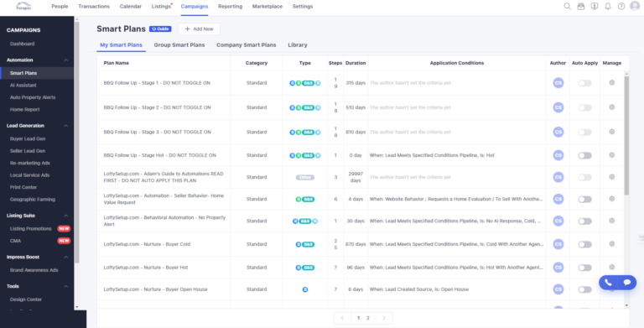Open AI Assistant in sidebar
The image size is (644, 328).
pyautogui.click(x=23, y=85)
